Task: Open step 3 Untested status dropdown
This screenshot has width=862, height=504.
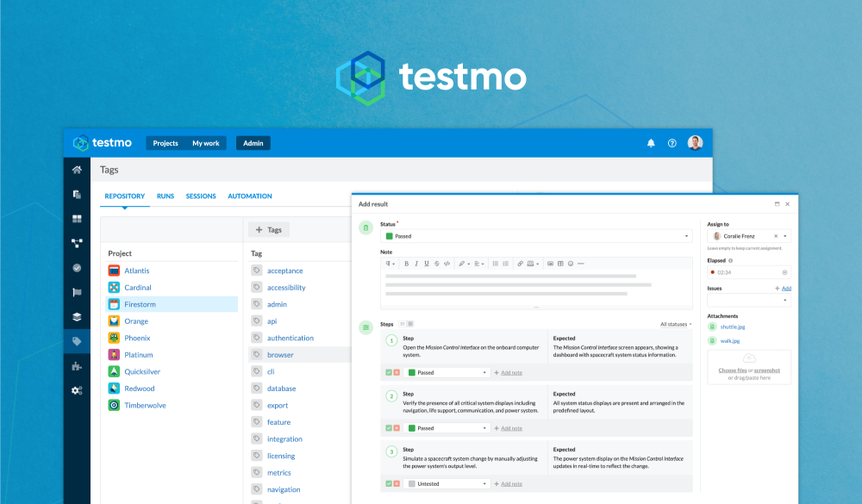Action: [447, 483]
